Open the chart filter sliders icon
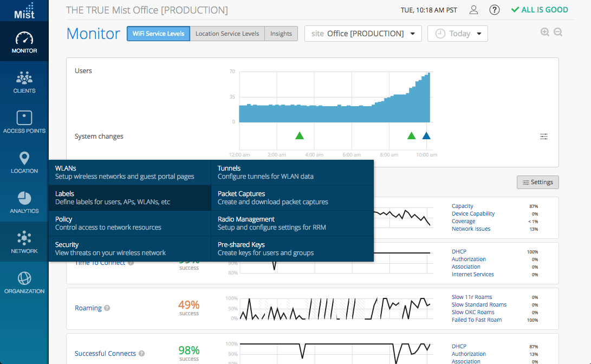 pyautogui.click(x=543, y=136)
